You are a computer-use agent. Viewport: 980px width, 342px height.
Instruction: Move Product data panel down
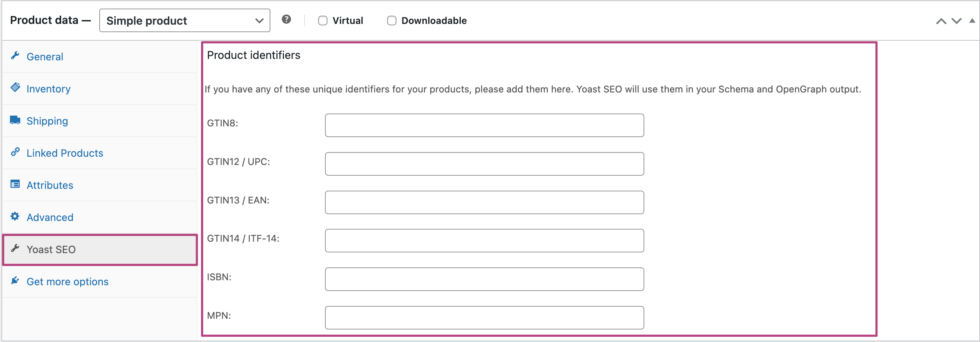coord(956,21)
